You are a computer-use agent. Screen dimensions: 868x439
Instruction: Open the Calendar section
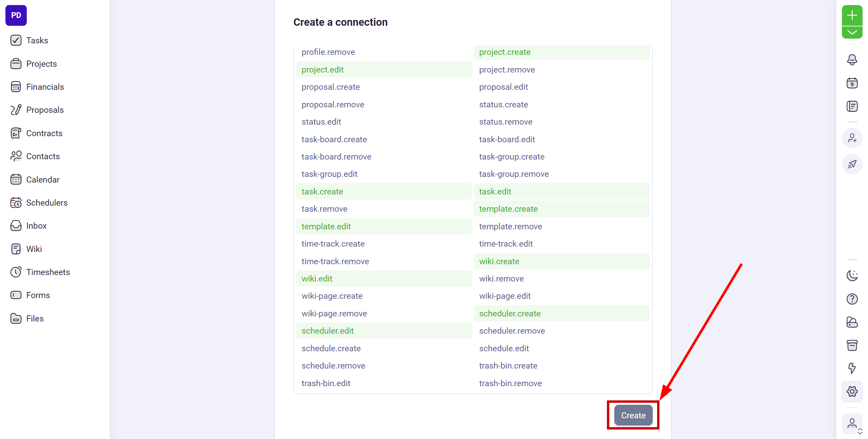pyautogui.click(x=43, y=179)
